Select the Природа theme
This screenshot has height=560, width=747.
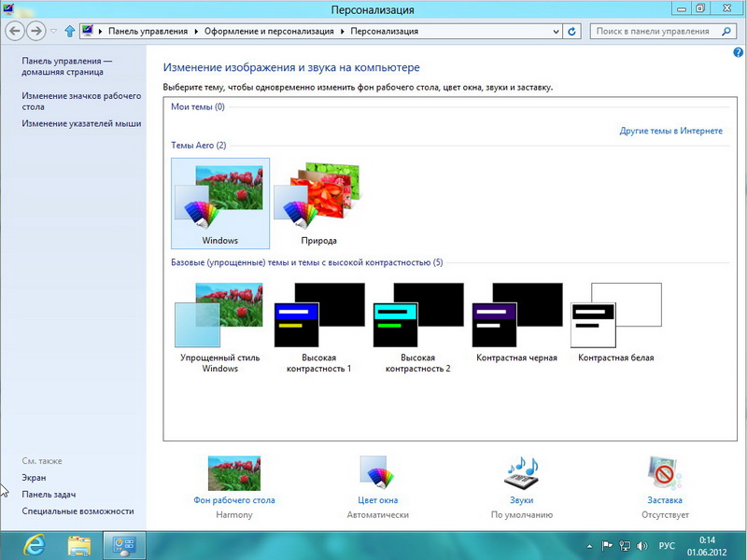click(318, 203)
